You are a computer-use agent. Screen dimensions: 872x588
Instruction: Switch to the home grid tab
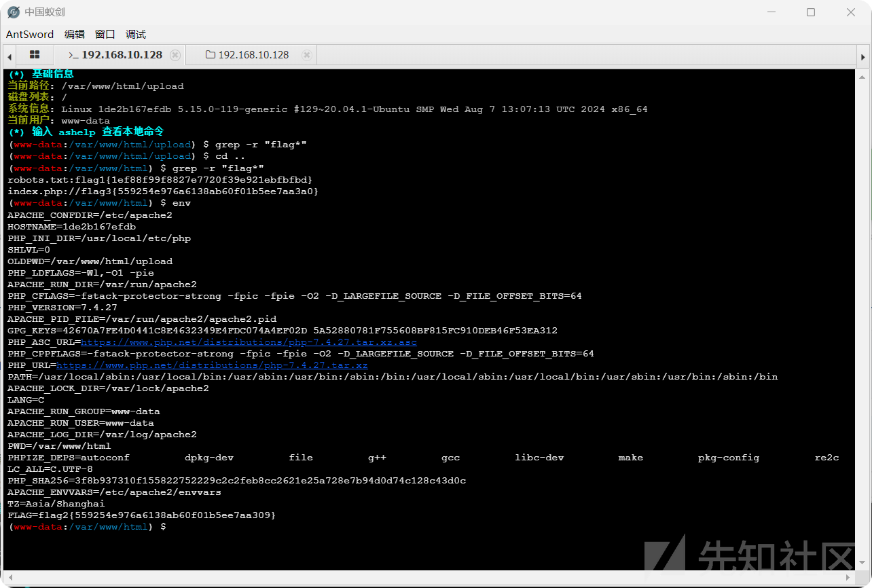click(x=35, y=55)
